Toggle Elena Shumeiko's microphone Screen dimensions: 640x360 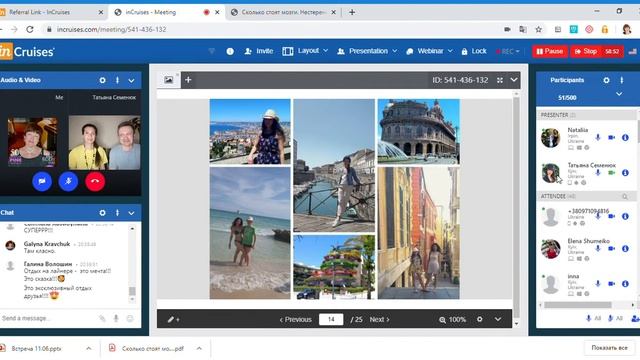pyautogui.click(x=598, y=249)
